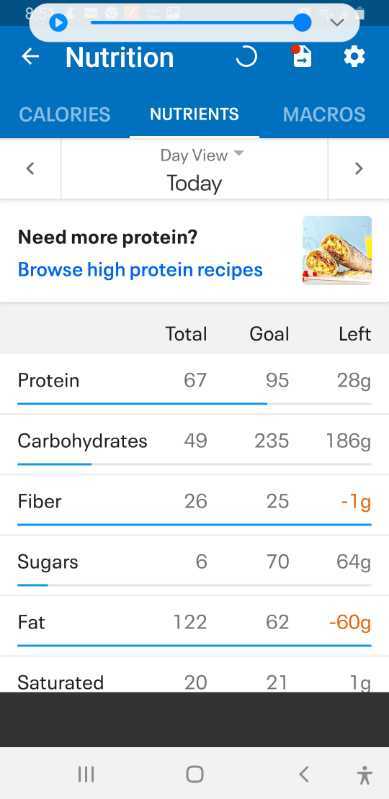Image resolution: width=389 pixels, height=799 pixels.
Task: Tap the accessibility figure icon
Action: tap(364, 775)
